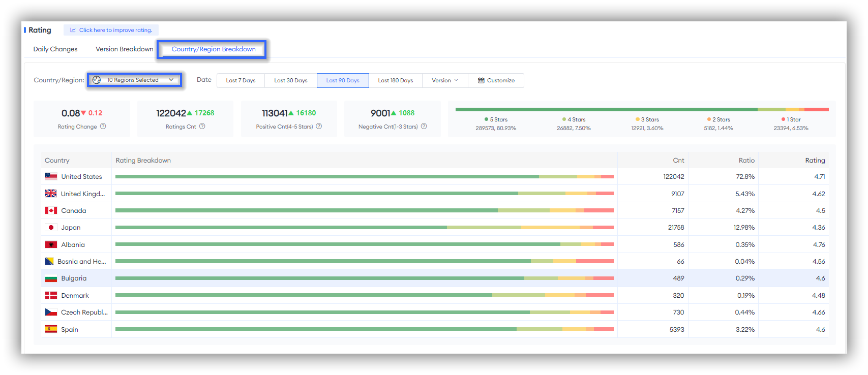Choose the Last 90 Days range

click(x=343, y=80)
